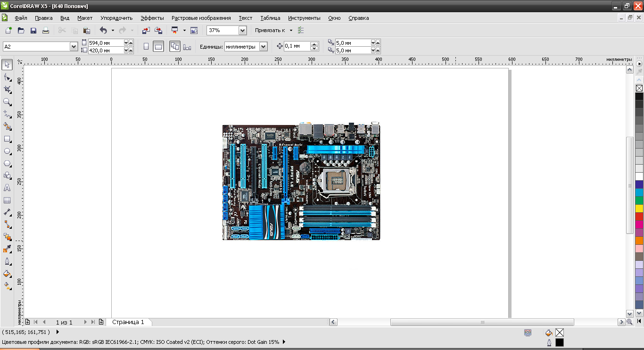Toggle current page size only option
Screen dimensions: 644x350
[x=187, y=46]
